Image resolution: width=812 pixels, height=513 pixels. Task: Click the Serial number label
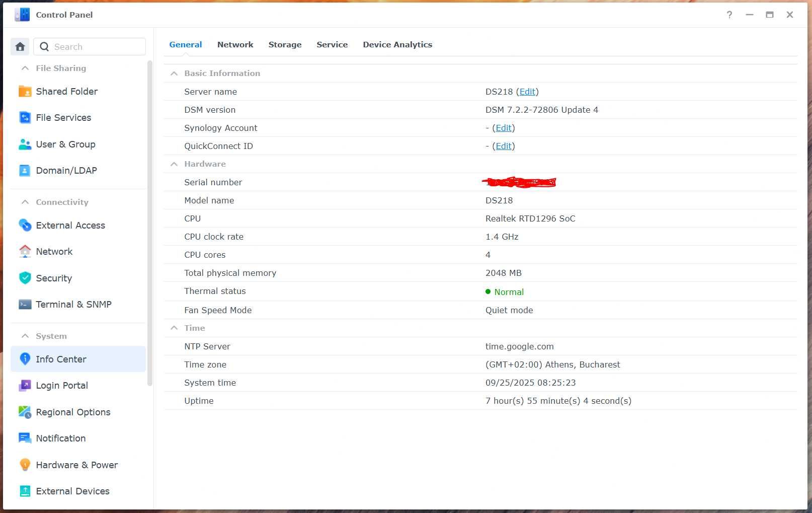pyautogui.click(x=213, y=182)
